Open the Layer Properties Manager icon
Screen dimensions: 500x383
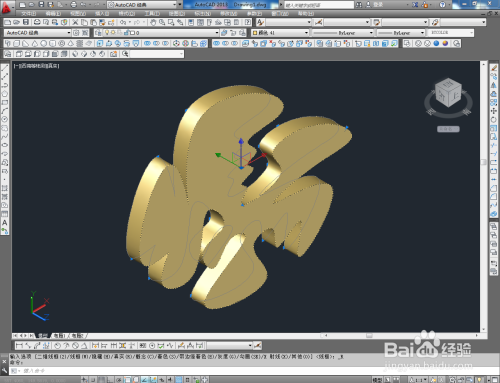coord(98,33)
